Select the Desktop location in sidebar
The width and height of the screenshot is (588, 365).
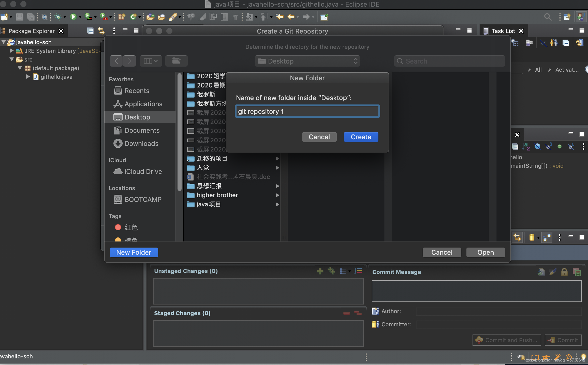pos(137,117)
